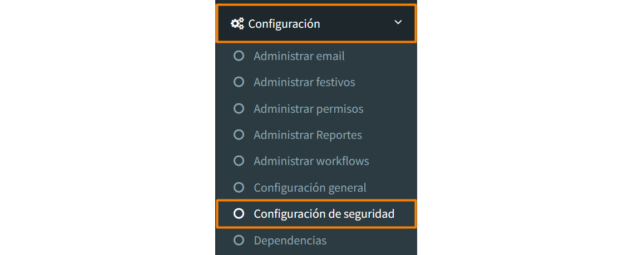Click the white circle beside Configuración de seguridad
This screenshot has height=255, width=644.
click(239, 213)
